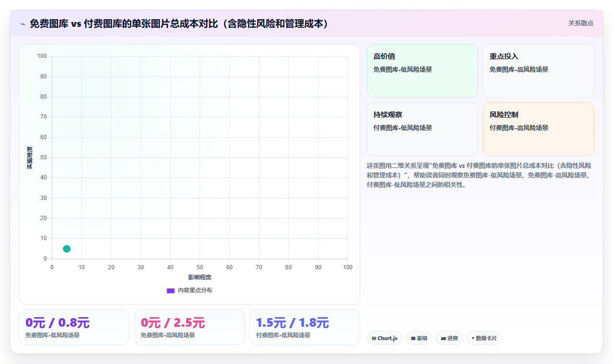Click the 影响程度 x-axis label

[200, 277]
